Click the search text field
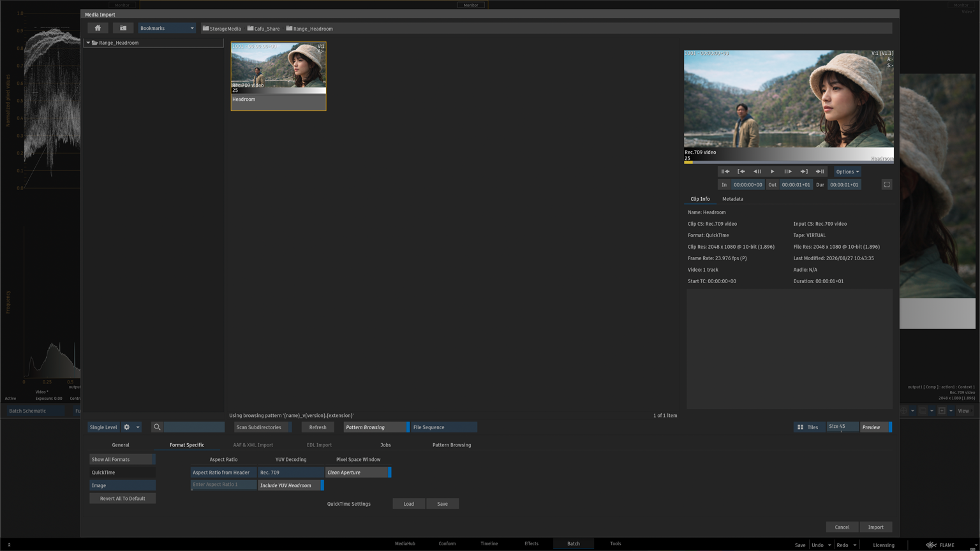980x551 pixels. pyautogui.click(x=194, y=427)
